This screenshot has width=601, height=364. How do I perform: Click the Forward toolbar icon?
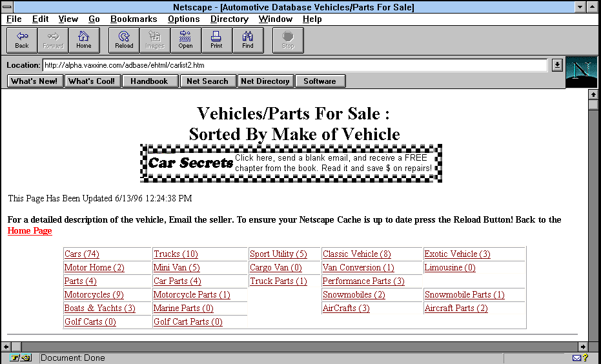tap(53, 40)
